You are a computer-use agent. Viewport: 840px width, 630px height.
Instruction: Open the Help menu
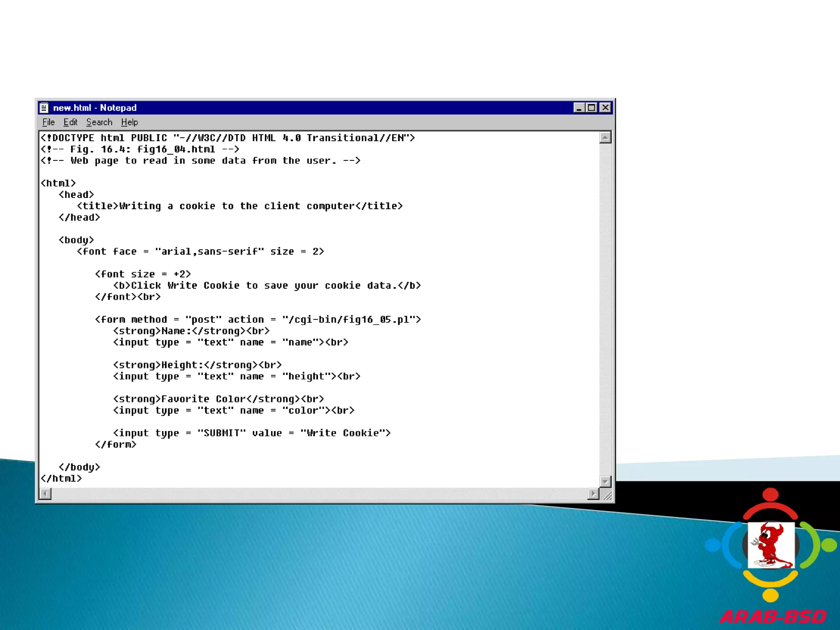tap(129, 122)
